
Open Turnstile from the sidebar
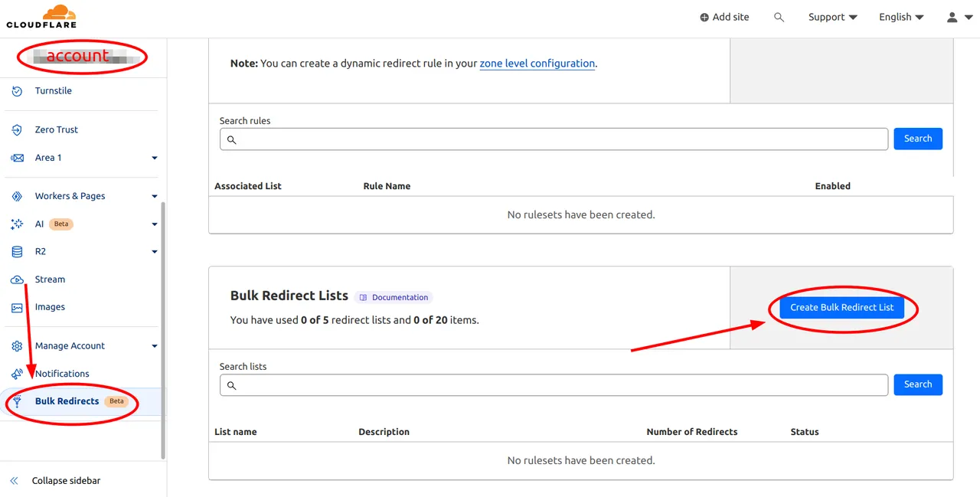tap(54, 90)
